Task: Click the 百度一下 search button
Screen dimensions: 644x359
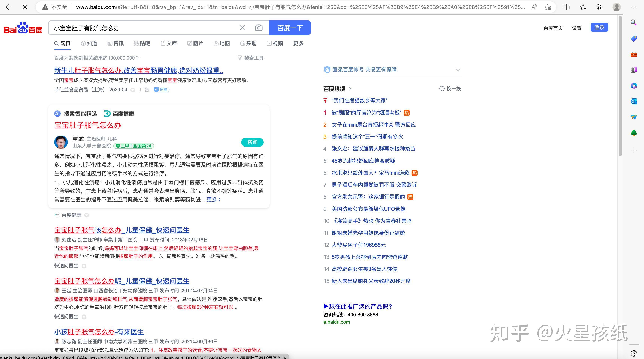Action: (290, 28)
